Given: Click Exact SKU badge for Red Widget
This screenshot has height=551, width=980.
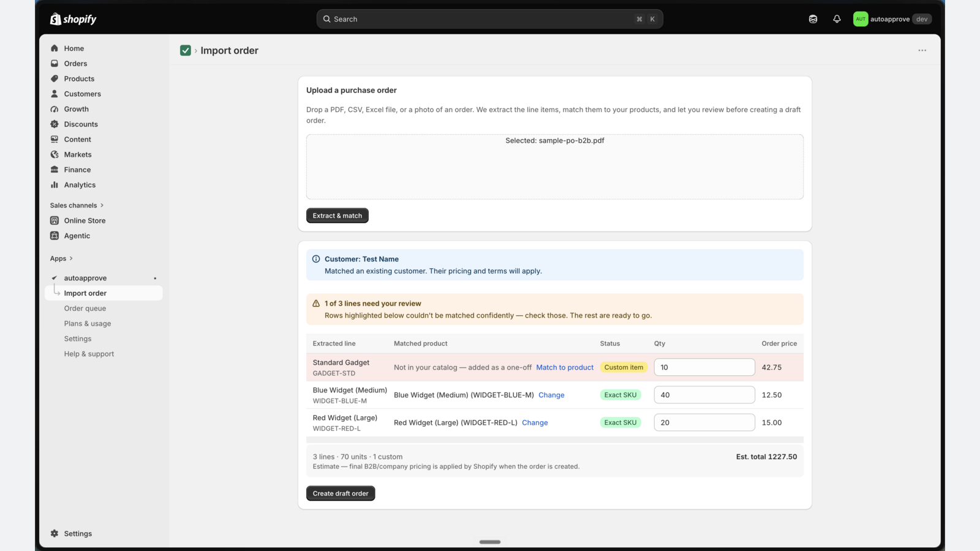Looking at the screenshot, I should 620,422.
